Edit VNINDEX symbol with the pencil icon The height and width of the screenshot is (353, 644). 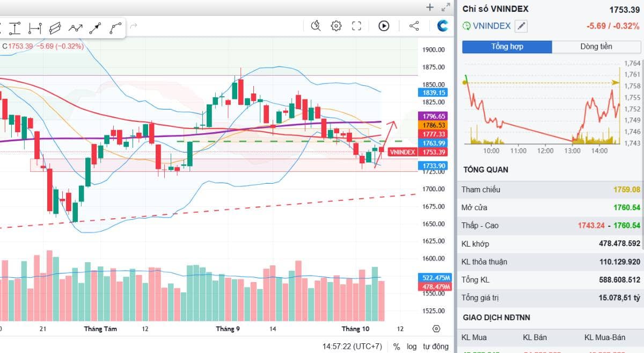point(521,26)
